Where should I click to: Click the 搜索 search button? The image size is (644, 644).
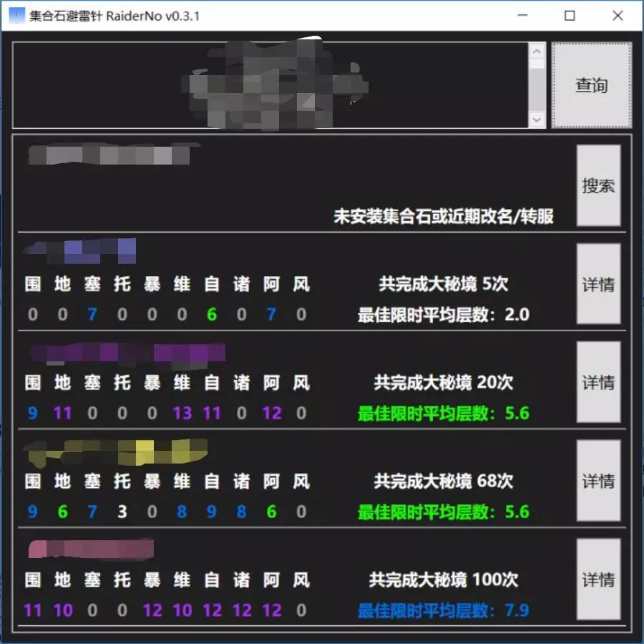[598, 185]
